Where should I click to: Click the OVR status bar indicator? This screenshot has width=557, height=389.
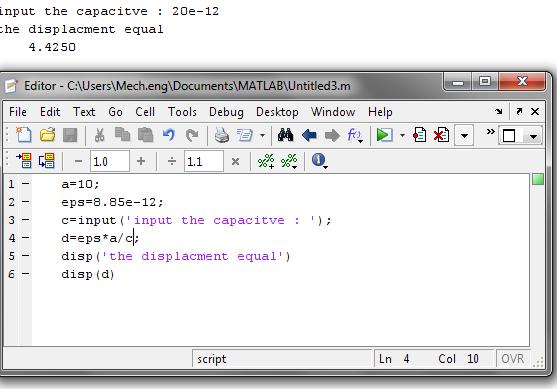[x=513, y=359]
